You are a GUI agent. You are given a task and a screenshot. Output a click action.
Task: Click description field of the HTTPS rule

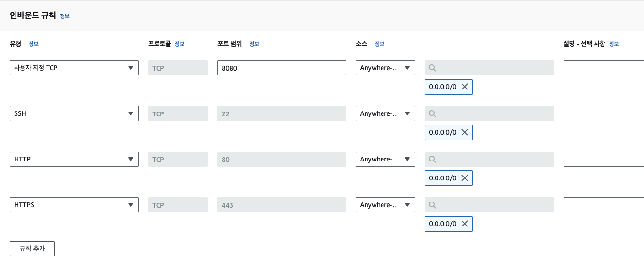coord(604,205)
